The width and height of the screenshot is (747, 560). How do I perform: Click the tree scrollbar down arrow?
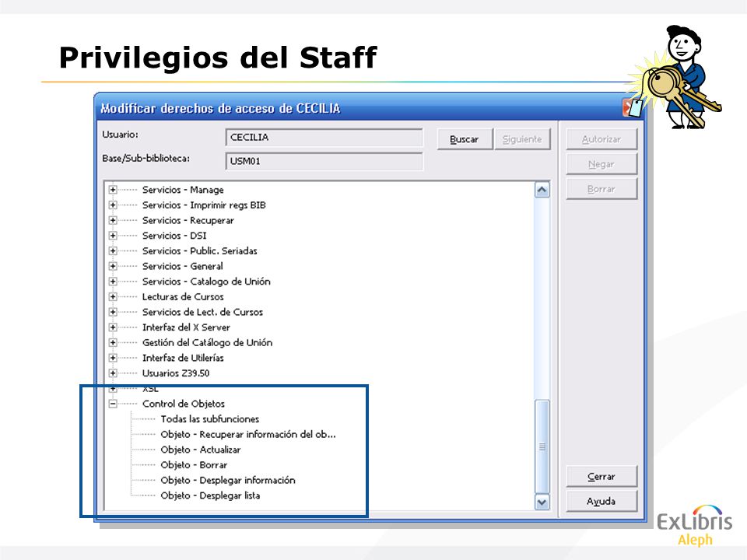point(542,502)
